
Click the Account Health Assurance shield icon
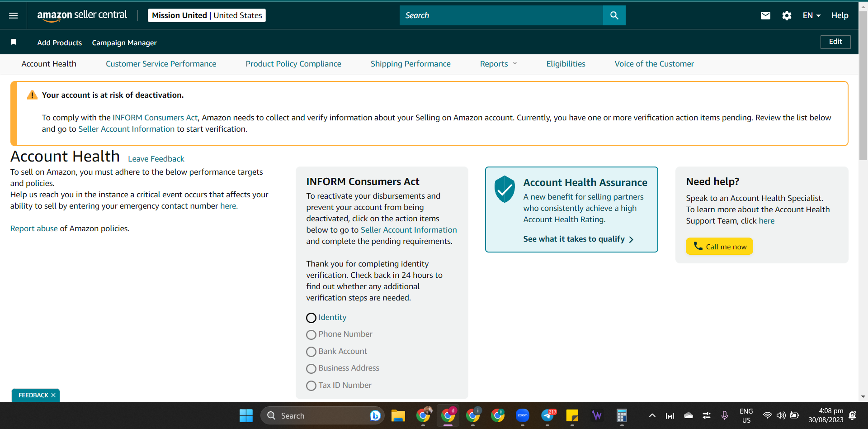coord(505,189)
